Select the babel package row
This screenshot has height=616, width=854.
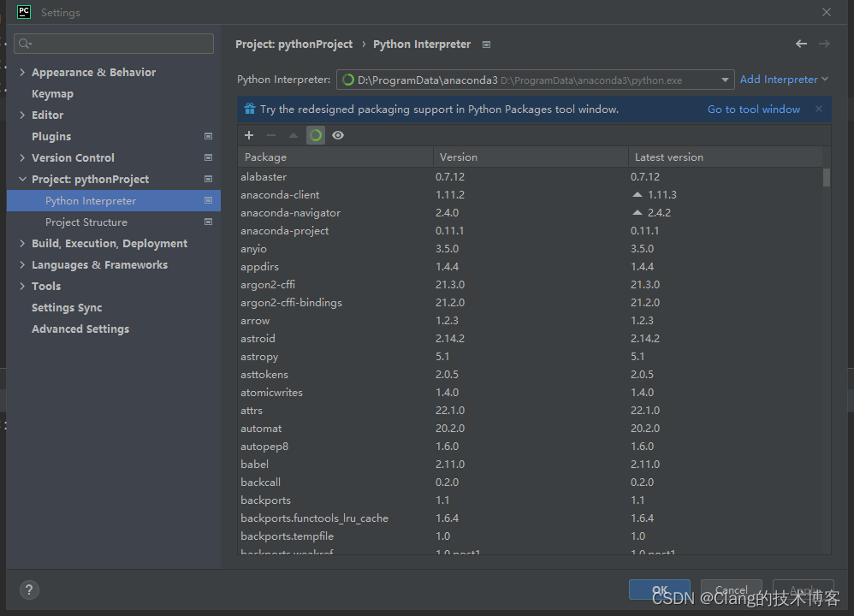(531, 464)
